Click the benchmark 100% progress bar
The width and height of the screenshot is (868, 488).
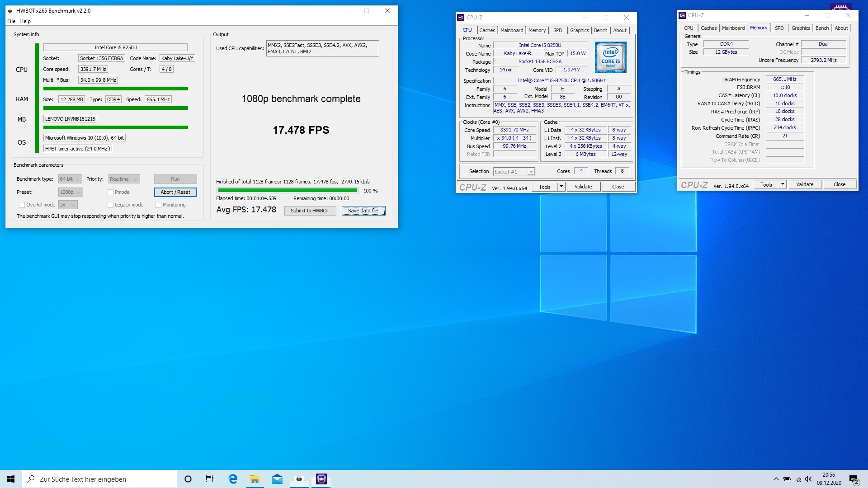(x=288, y=191)
